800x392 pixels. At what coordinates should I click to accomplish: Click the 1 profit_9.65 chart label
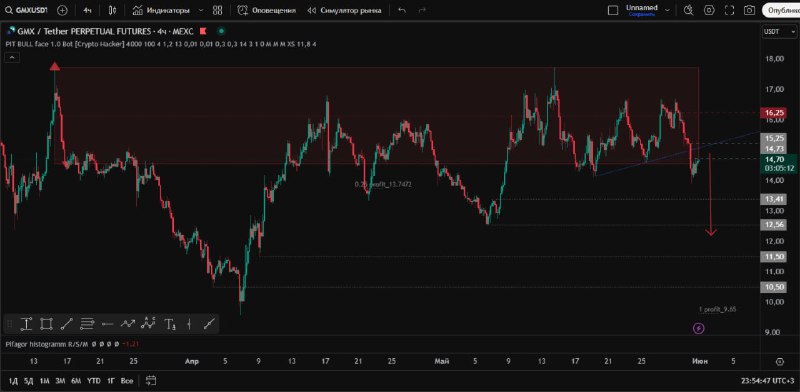coord(717,309)
